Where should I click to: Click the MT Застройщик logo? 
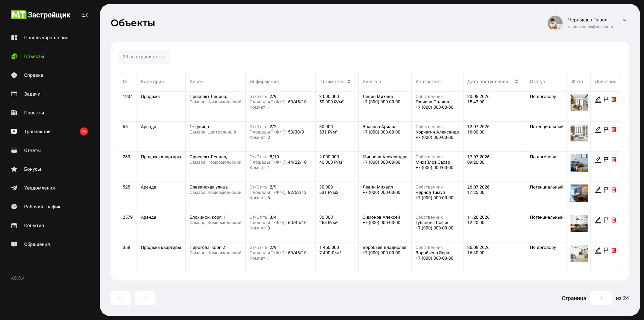tap(41, 15)
